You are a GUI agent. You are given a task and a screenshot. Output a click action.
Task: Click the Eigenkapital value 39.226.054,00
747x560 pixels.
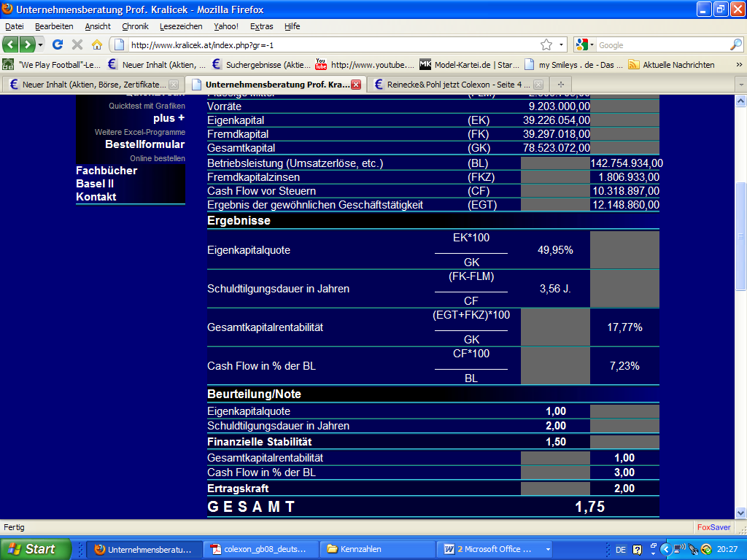557,120
